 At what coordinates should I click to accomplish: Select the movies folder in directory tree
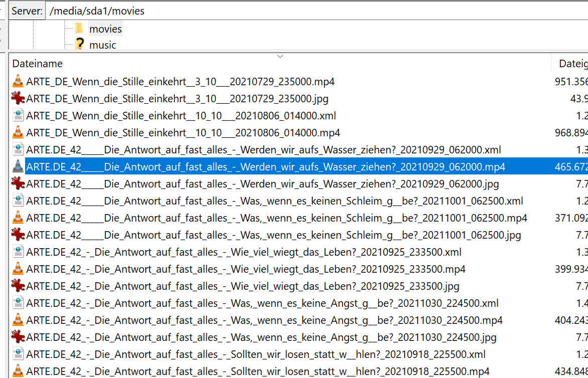(105, 29)
